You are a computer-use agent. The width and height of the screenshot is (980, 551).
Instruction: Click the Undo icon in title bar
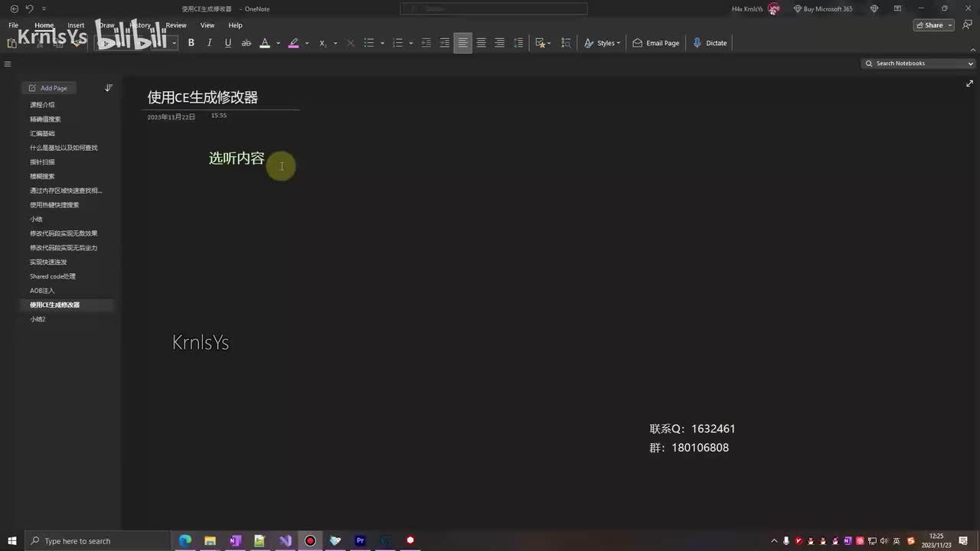point(29,8)
